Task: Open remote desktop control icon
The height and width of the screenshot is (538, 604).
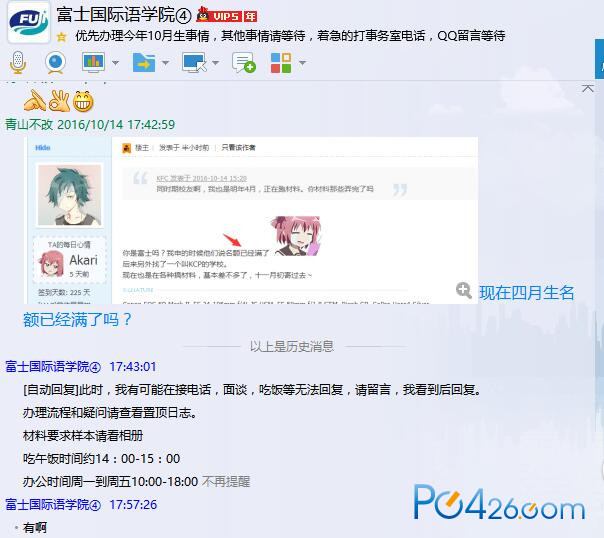Action: (x=194, y=62)
